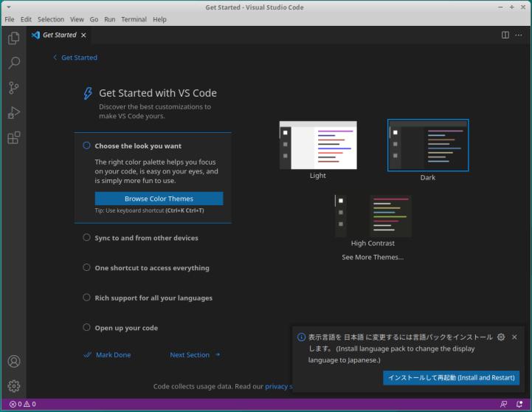Click the Mark Done checkmark icon
This screenshot has height=412, width=532.
(87, 355)
